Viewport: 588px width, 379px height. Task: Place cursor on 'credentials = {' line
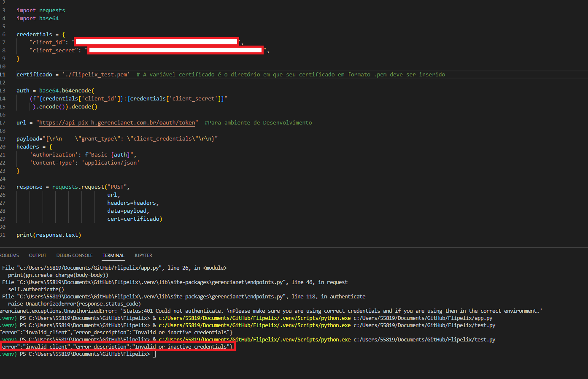[x=40, y=35]
